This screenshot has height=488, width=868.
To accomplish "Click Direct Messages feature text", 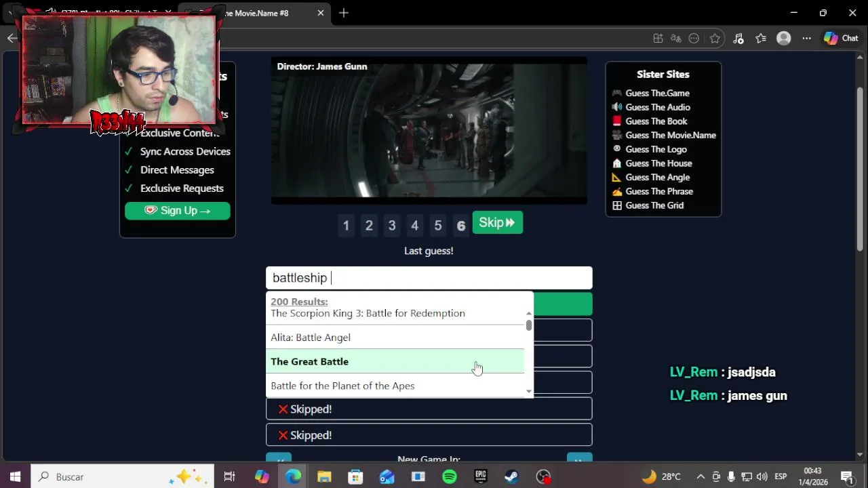I will point(177,170).
